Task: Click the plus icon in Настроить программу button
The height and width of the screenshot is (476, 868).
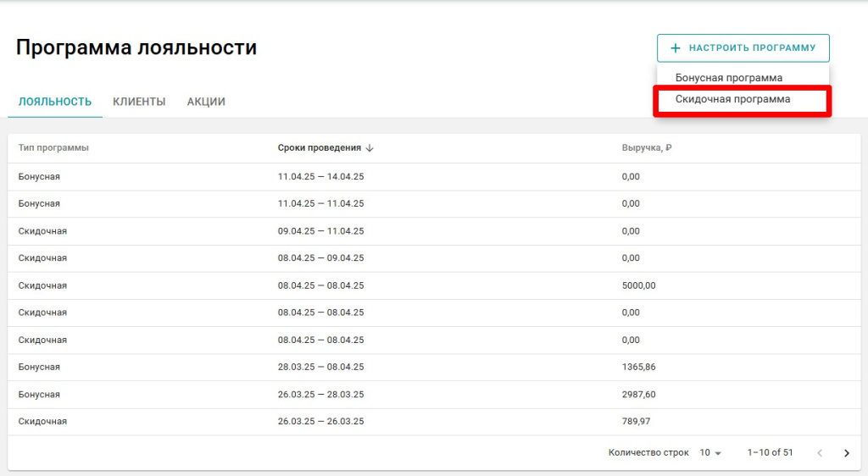Action: [x=676, y=48]
